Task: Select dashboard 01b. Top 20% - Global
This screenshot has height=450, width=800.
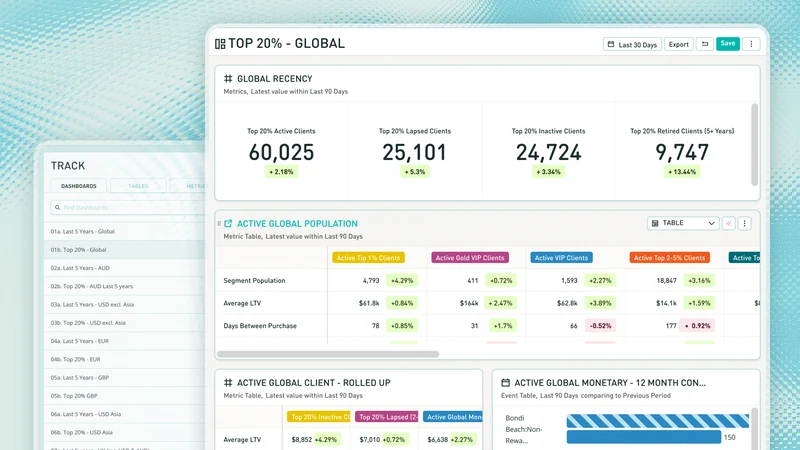Action: [124, 249]
